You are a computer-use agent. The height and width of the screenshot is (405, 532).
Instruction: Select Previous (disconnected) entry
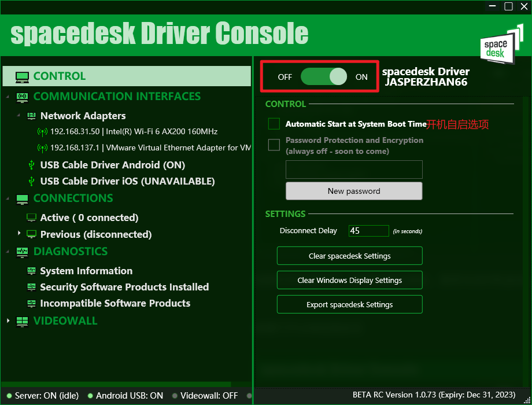[x=95, y=234]
